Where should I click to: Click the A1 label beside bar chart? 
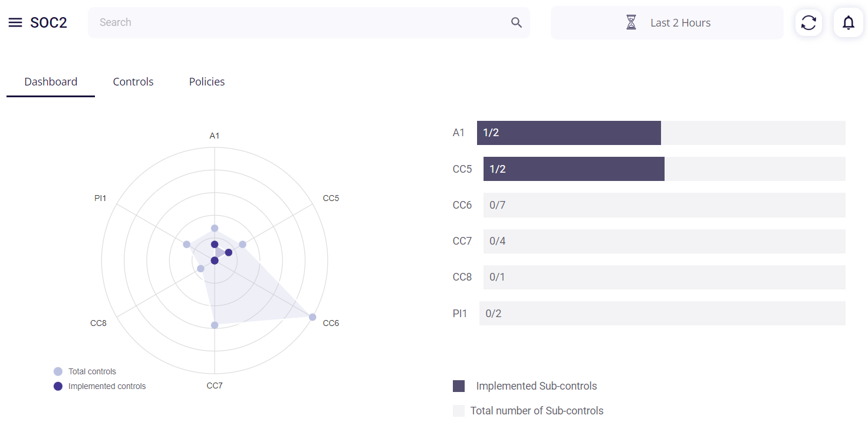pos(459,133)
